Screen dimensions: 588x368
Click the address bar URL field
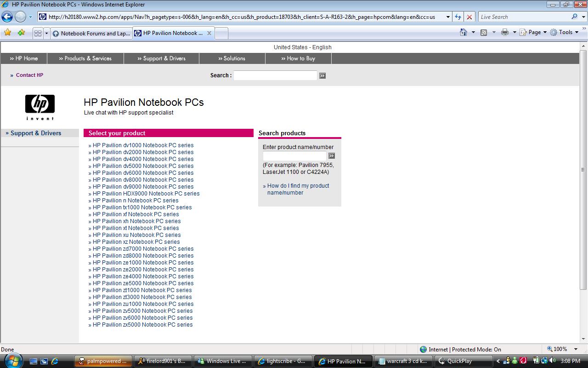point(242,17)
